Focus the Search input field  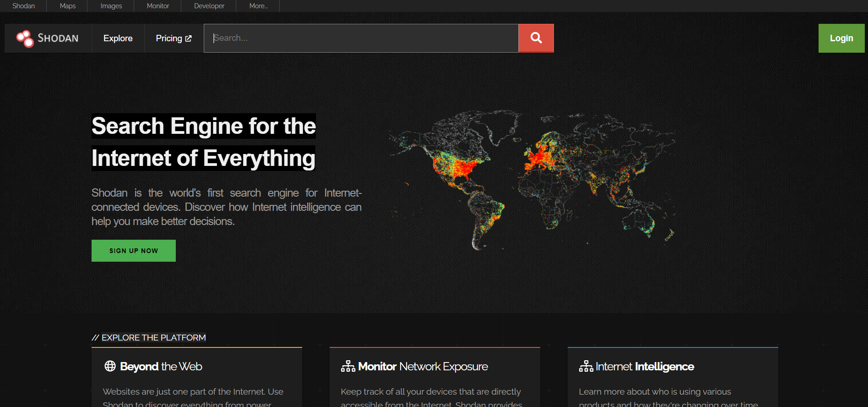click(361, 38)
